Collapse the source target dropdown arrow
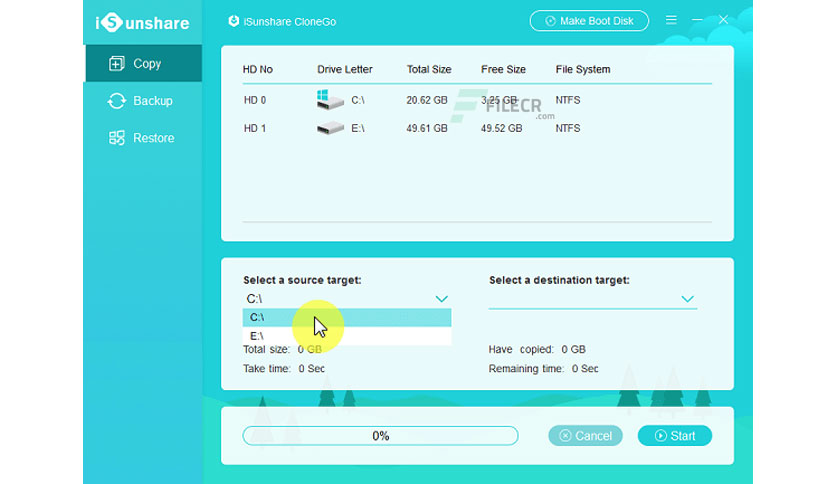This screenshot has height=484, width=836. [x=441, y=299]
